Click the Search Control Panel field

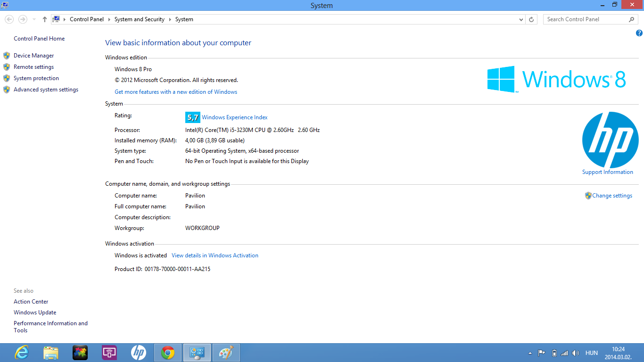pos(585,19)
